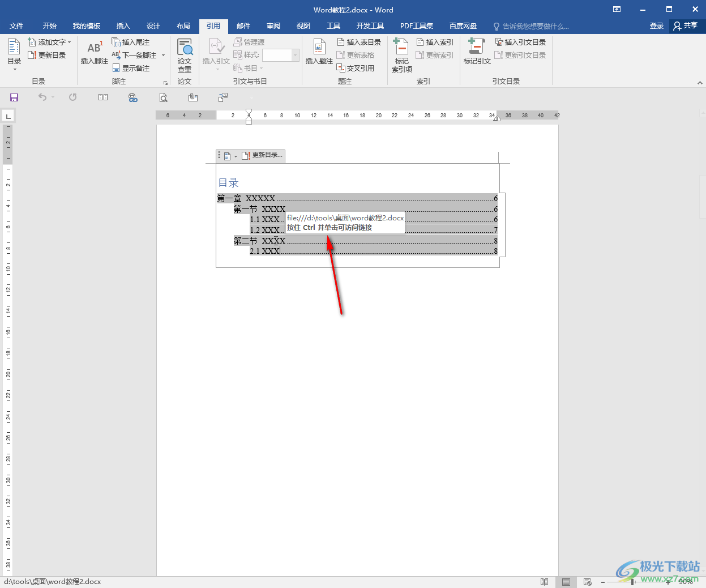Click 下一条脚注 button
This screenshot has height=588, width=706.
point(134,55)
